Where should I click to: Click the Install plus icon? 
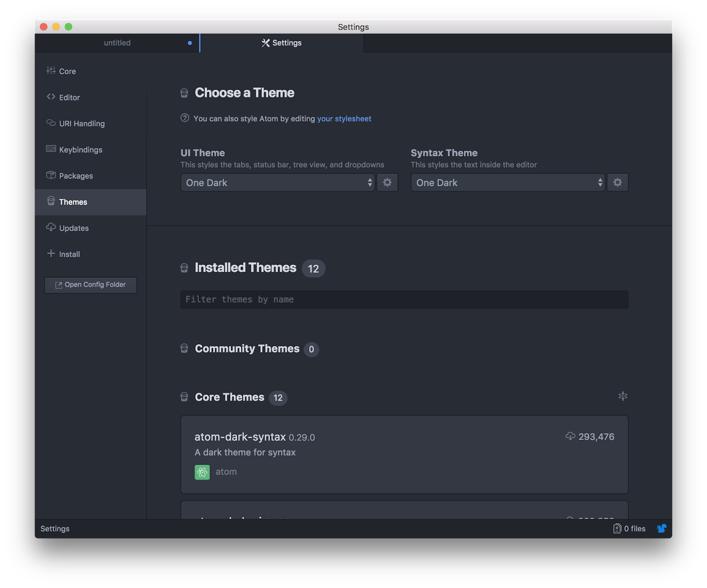51,253
